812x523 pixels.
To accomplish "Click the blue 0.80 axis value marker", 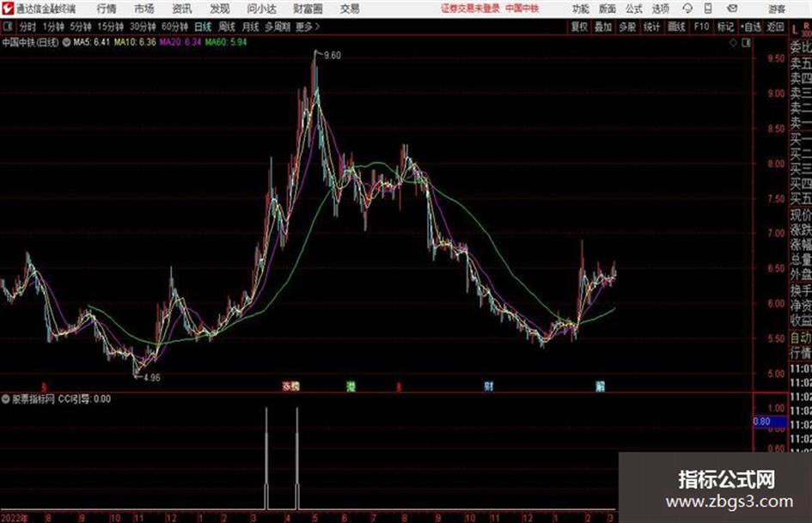I will click(x=769, y=422).
